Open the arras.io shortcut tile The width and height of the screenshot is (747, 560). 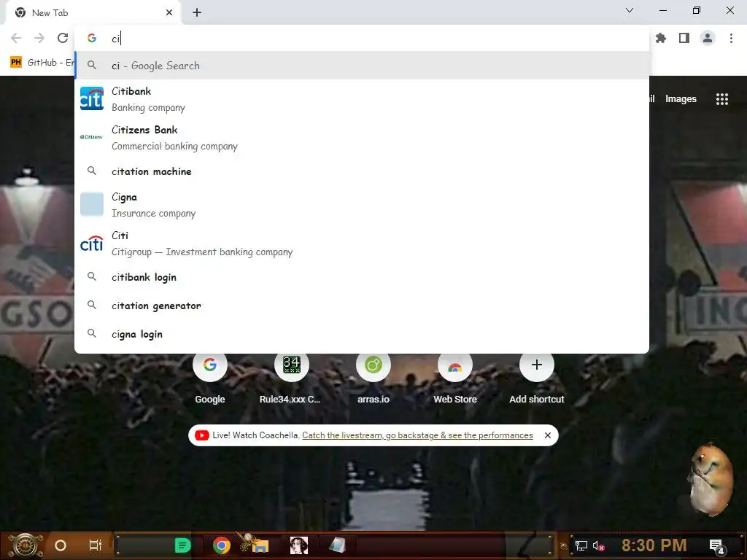(x=373, y=378)
